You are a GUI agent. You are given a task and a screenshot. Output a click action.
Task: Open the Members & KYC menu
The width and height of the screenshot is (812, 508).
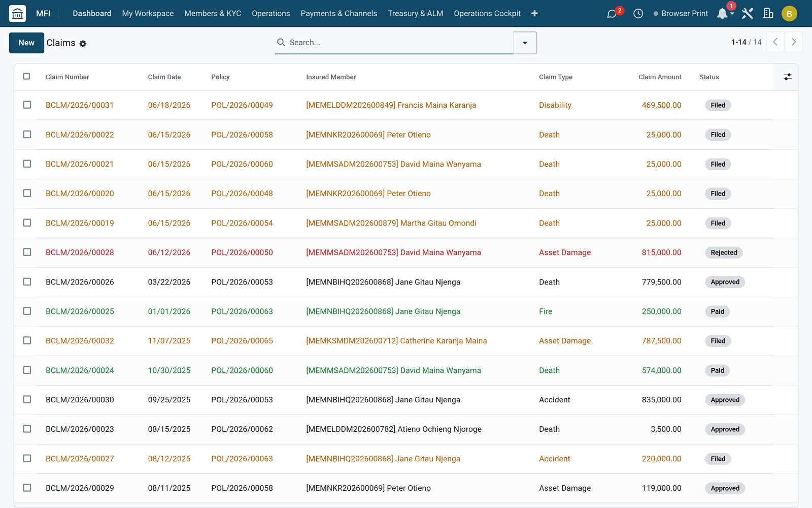click(x=213, y=14)
